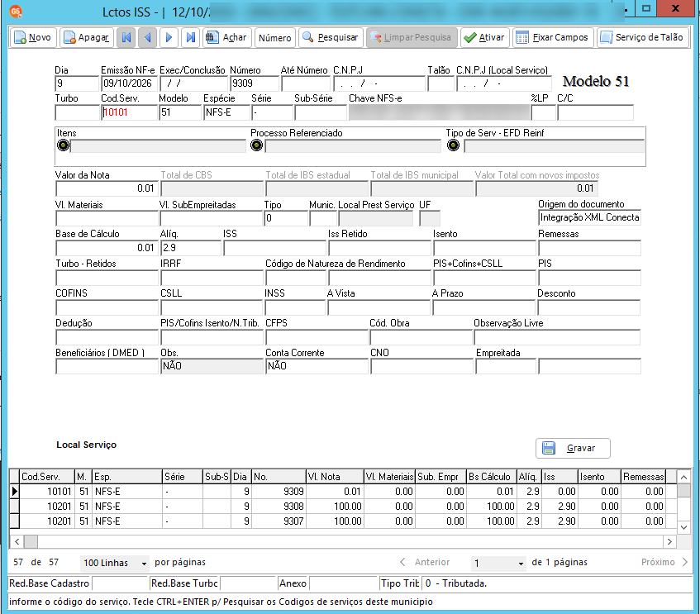This screenshot has width=700, height=614.
Task: Jump to the last record arrow
Action: [x=191, y=37]
